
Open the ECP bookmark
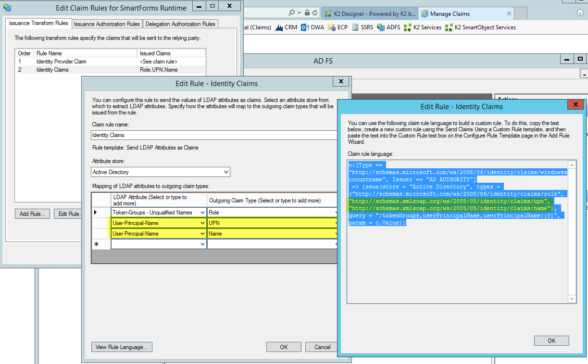[338, 27]
